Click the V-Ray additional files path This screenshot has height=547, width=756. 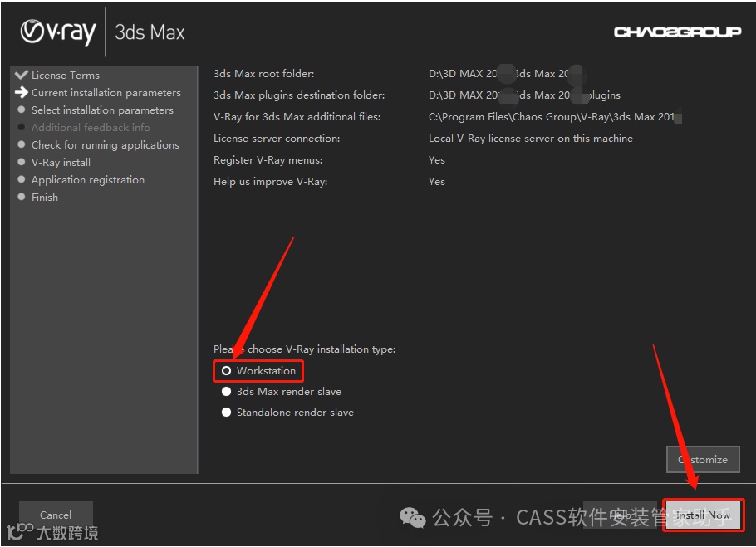555,116
